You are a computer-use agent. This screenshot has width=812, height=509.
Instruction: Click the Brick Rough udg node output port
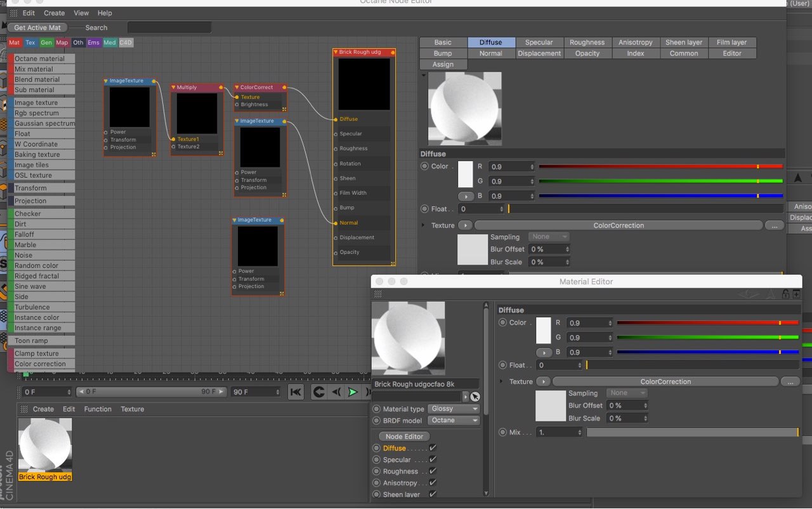pyautogui.click(x=393, y=52)
